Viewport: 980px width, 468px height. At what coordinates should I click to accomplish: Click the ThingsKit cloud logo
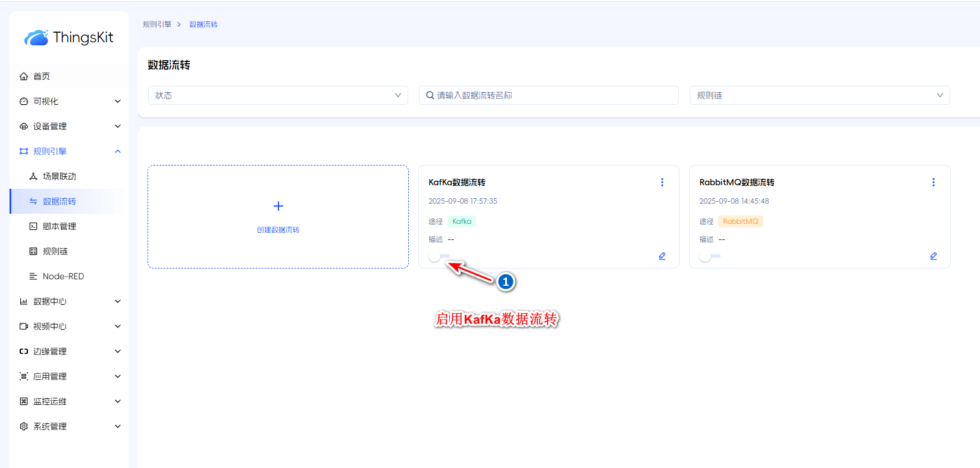tap(36, 38)
